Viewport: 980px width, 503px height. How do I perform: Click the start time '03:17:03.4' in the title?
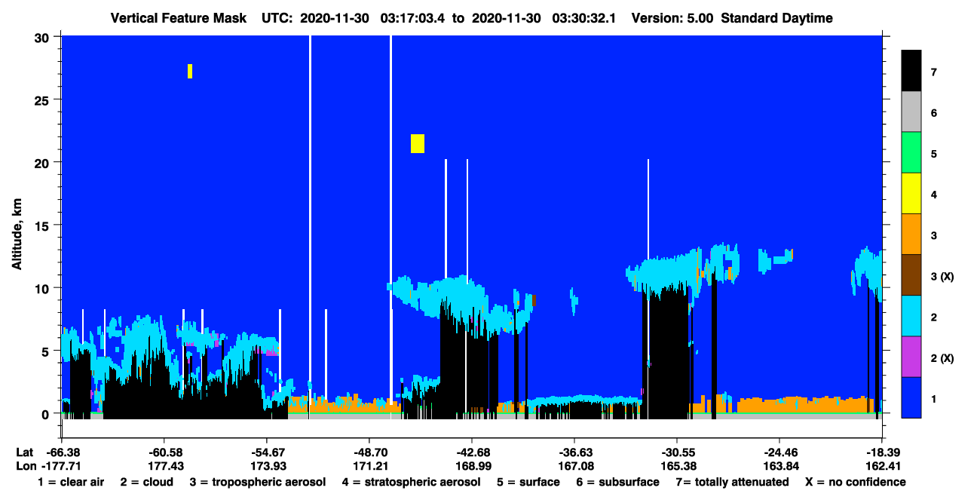click(412, 18)
